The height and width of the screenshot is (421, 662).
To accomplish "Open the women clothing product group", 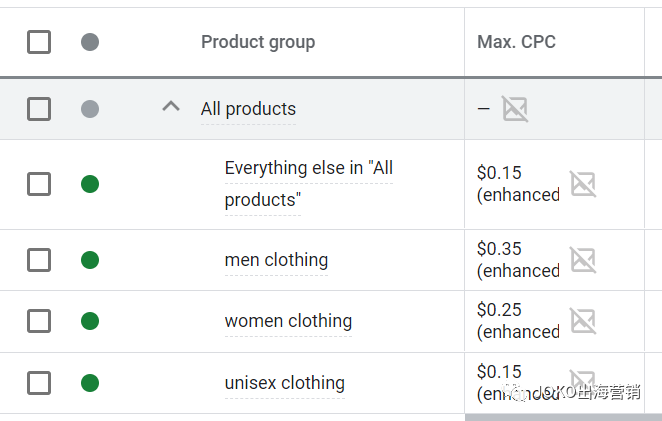I will [288, 321].
